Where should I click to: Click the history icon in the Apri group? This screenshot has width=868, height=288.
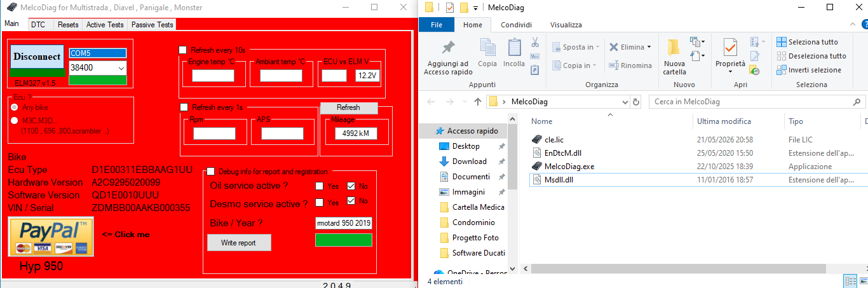pyautogui.click(x=755, y=70)
